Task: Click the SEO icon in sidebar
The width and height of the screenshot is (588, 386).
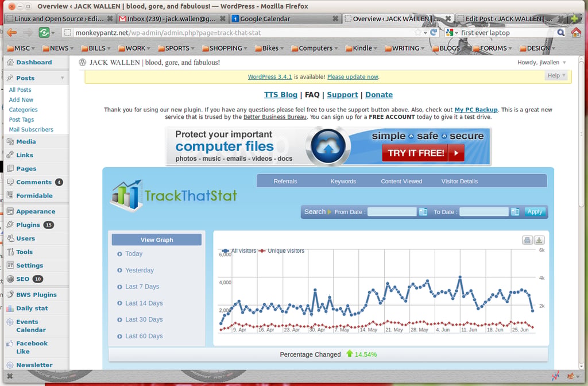Action: (10, 279)
